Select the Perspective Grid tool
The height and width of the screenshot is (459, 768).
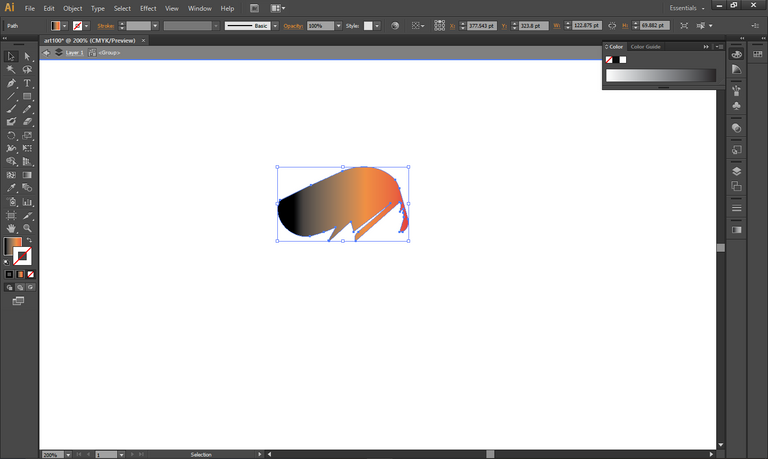click(x=27, y=161)
